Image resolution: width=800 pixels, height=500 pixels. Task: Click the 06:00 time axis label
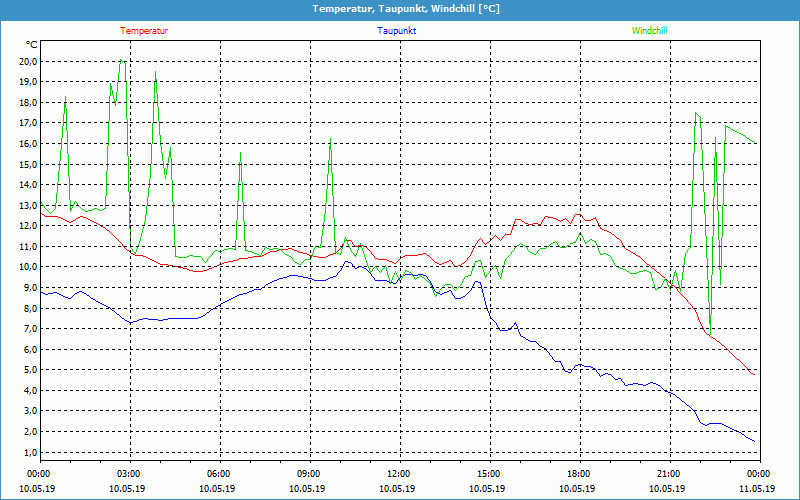pyautogui.click(x=220, y=474)
